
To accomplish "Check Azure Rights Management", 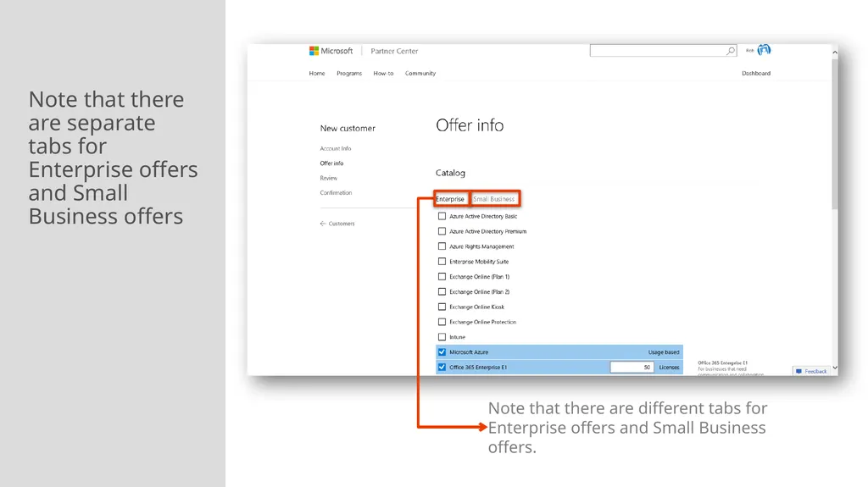I will (x=442, y=246).
